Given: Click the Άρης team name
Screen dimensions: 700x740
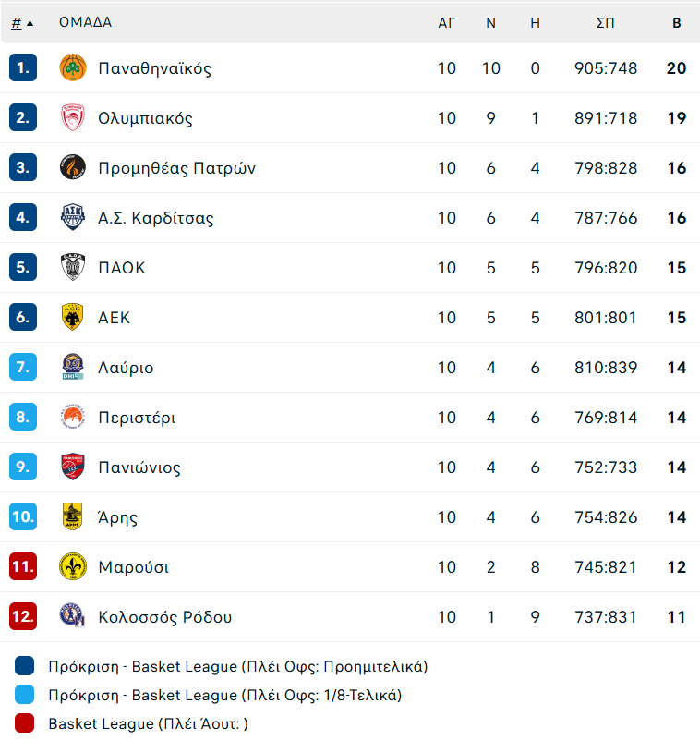Looking at the screenshot, I should (117, 517).
